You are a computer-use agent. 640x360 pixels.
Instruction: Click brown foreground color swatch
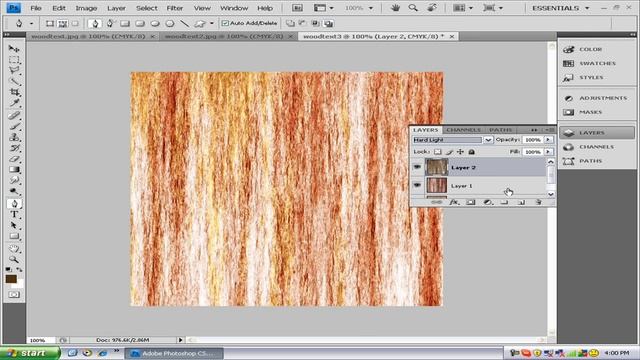click(x=11, y=279)
